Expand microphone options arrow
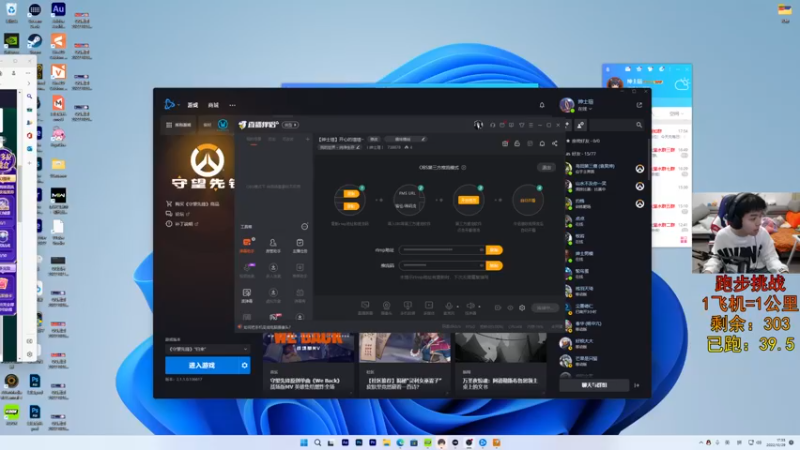Image resolution: width=800 pixels, height=450 pixels. click(x=458, y=307)
